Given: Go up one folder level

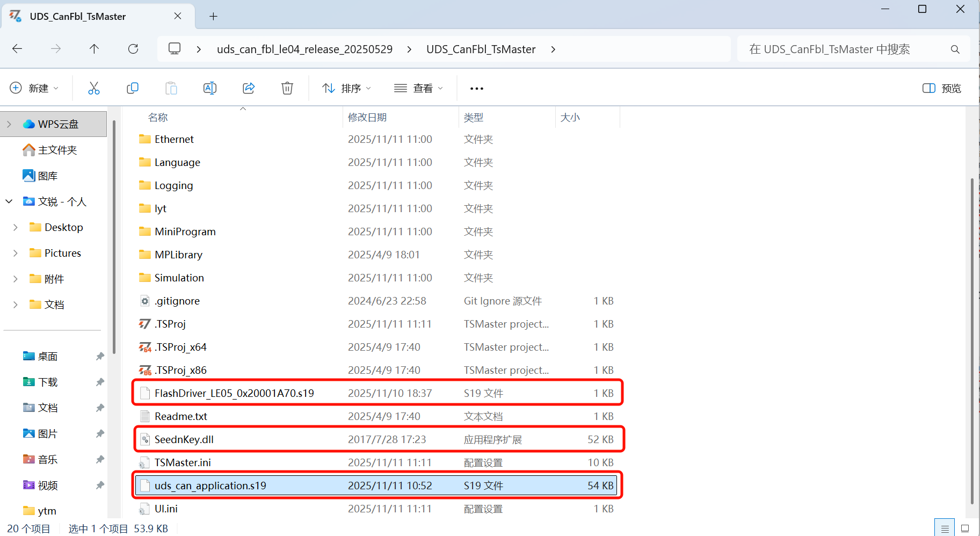Looking at the screenshot, I should click(94, 49).
